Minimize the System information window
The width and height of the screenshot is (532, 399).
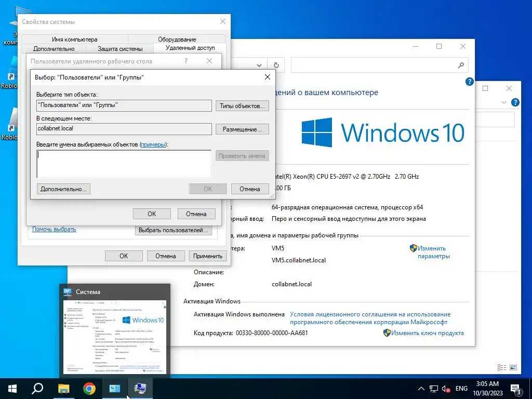coord(416,46)
